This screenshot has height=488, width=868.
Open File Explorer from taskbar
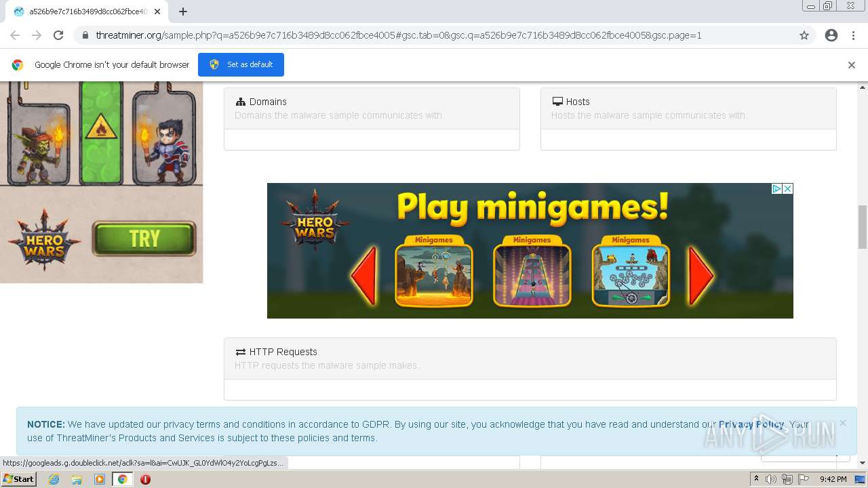click(77, 479)
